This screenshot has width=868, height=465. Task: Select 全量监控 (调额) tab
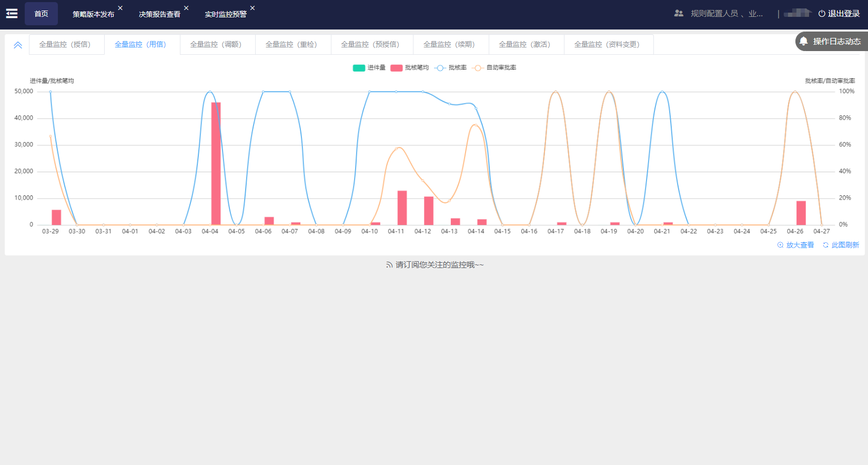(218, 45)
